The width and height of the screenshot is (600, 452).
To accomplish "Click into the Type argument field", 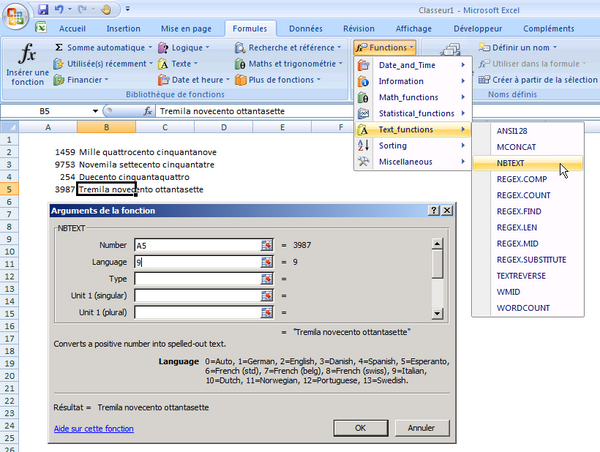I will coord(197,279).
